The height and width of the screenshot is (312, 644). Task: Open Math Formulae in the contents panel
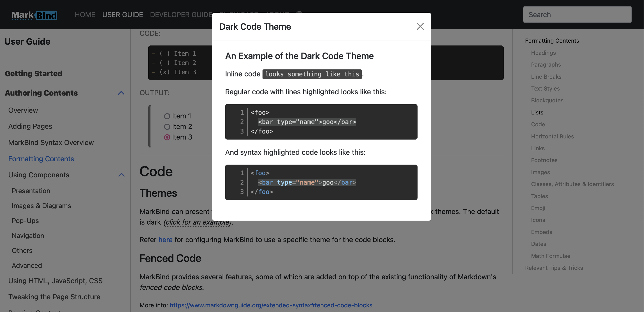(x=551, y=256)
